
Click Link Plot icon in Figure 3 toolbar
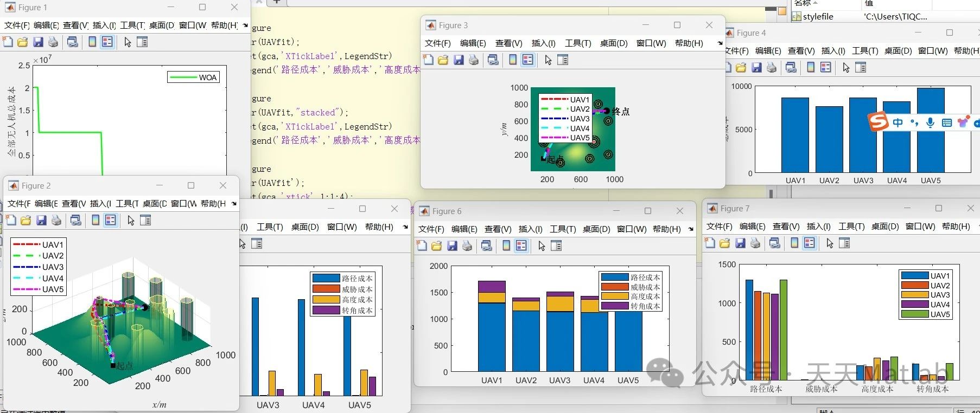[x=493, y=60]
